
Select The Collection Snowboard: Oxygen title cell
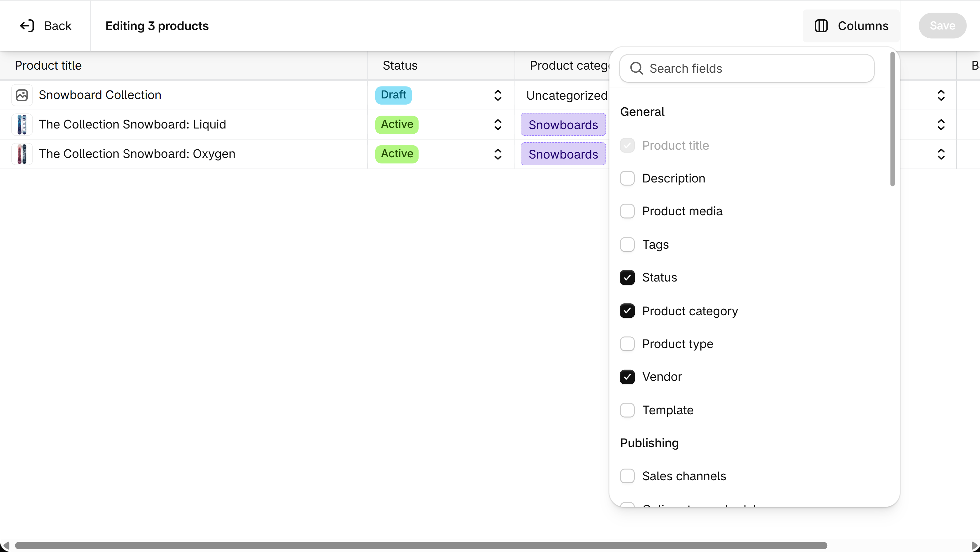click(184, 154)
